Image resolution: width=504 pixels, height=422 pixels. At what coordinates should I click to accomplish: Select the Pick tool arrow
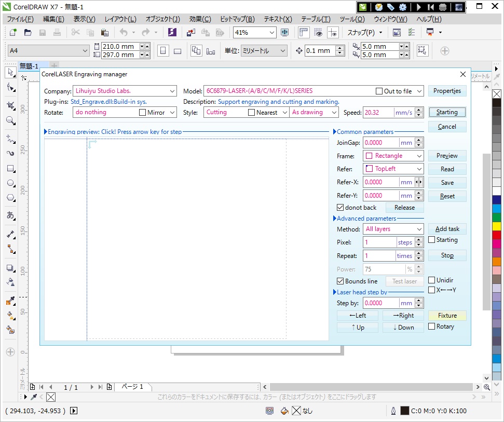[10, 72]
